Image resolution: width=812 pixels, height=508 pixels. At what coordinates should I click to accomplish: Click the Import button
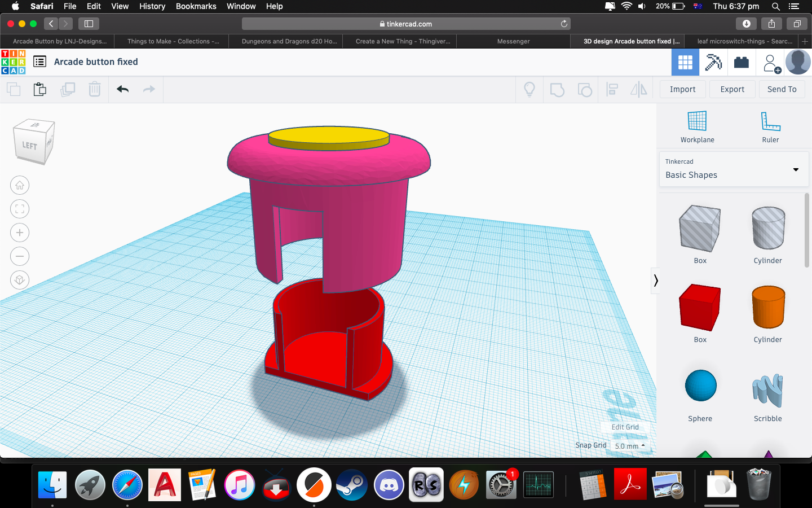pyautogui.click(x=682, y=89)
